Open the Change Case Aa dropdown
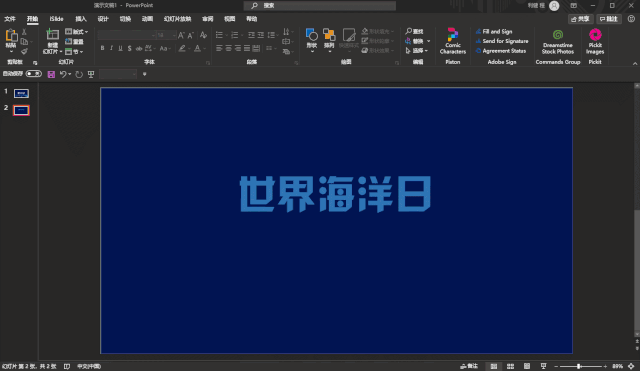Screen dimensions: 640x371 point(164,49)
